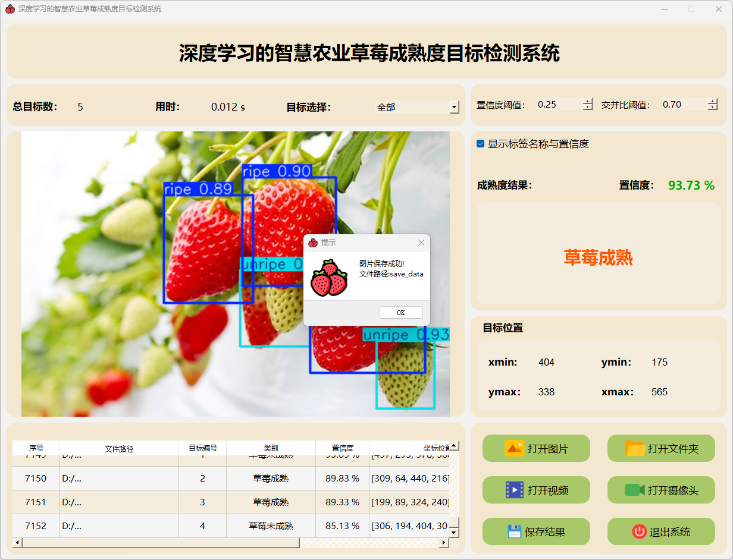Uncheck the 显示标签名称与置信度 checkbox
This screenshot has width=733, height=560.
tap(481, 144)
